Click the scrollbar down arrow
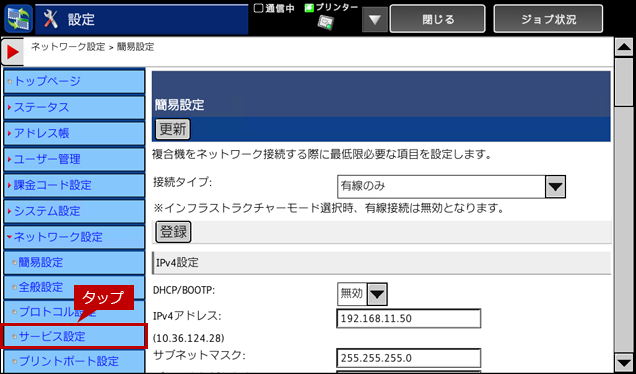Screen dimensions: 636x374 click(x=624, y=362)
